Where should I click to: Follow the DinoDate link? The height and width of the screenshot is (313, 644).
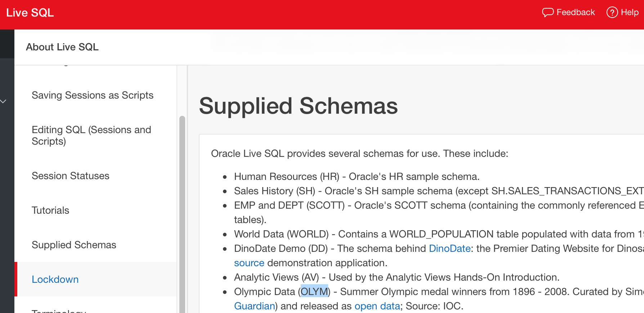coord(450,249)
